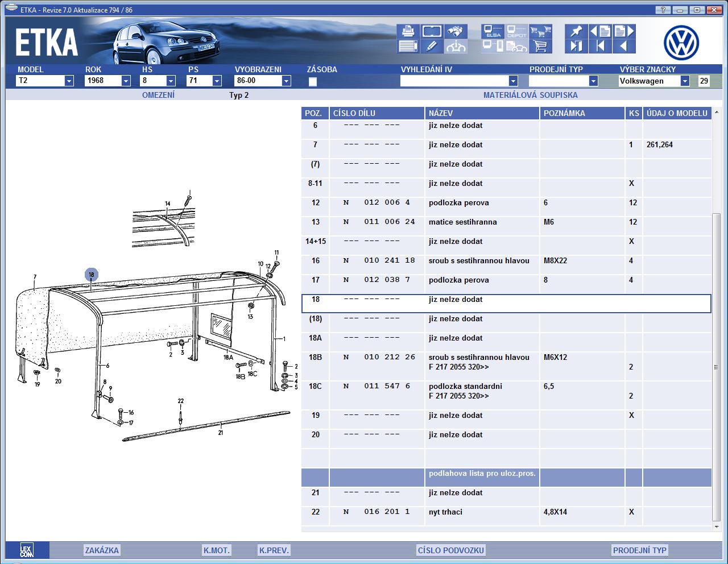This screenshot has width=728, height=564.
Task: Click model data '261,264' in row 7
Action: point(660,145)
